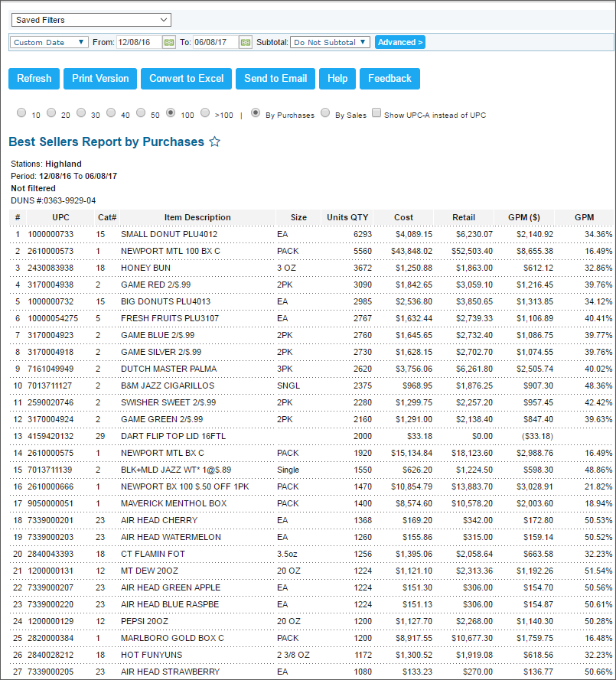Choose the By Purchases radio option

(256, 112)
